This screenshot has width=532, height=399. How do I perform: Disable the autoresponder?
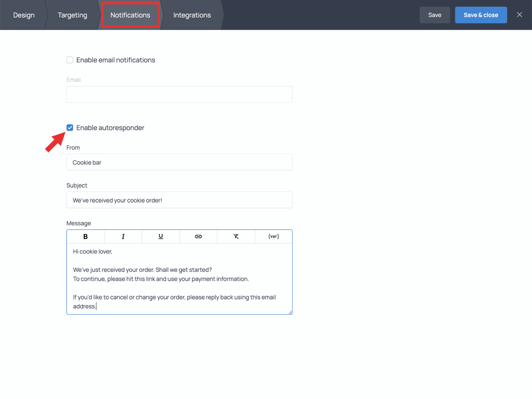pos(70,127)
